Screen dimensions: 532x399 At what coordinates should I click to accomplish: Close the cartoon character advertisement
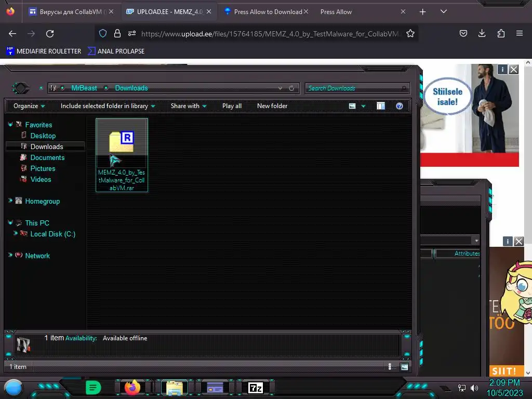pyautogui.click(x=519, y=242)
